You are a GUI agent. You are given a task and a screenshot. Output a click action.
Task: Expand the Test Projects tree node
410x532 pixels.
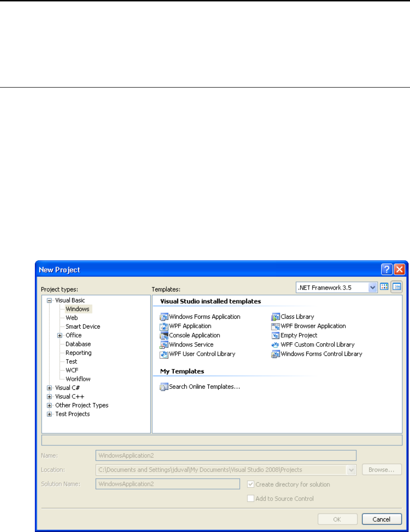(x=49, y=414)
